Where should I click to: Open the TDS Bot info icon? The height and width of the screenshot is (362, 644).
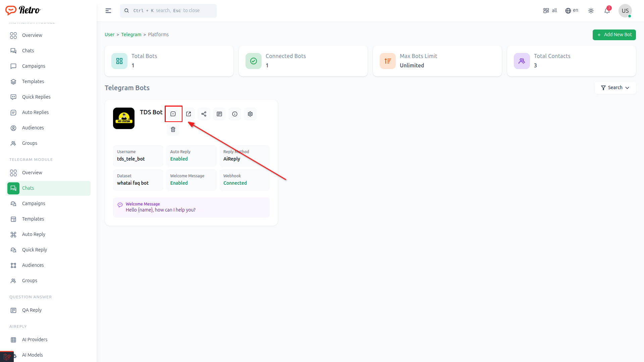coord(235,114)
